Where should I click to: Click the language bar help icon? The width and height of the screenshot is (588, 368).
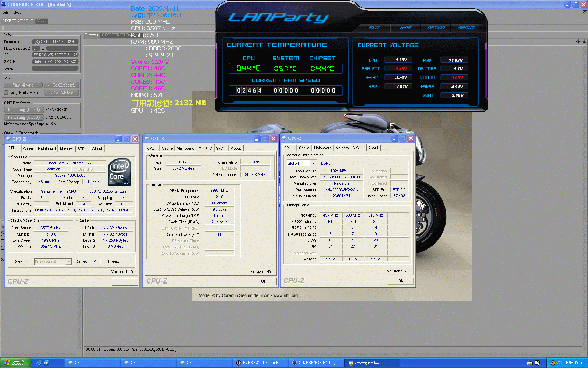(537, 363)
